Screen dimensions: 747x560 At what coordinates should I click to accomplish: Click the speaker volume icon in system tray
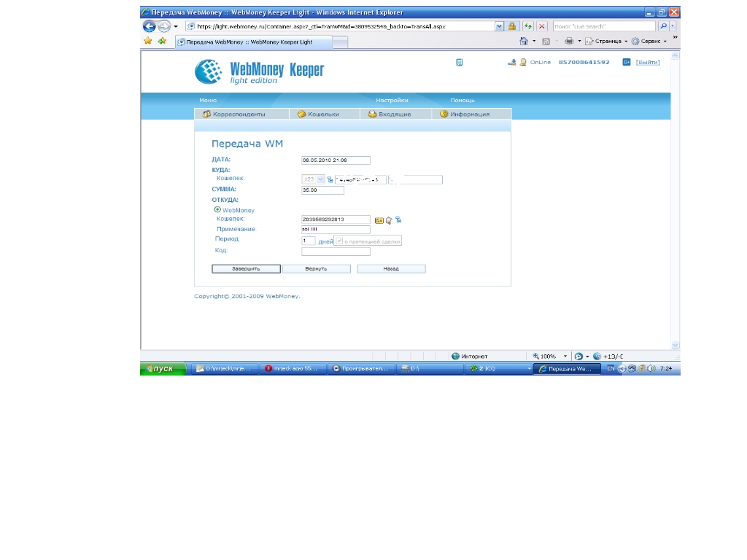pos(651,368)
